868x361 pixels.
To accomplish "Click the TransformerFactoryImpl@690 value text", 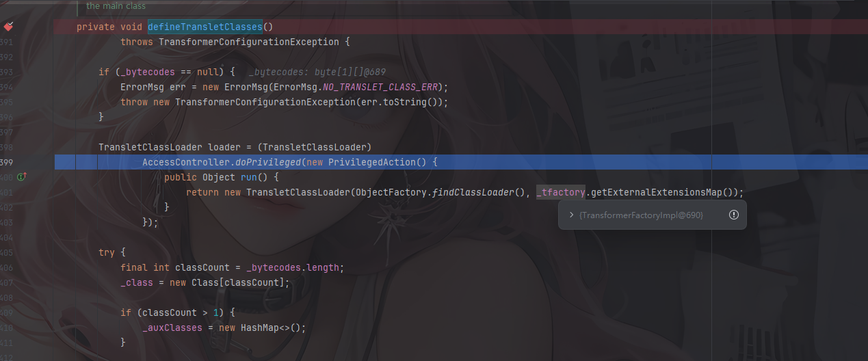I will pos(641,215).
